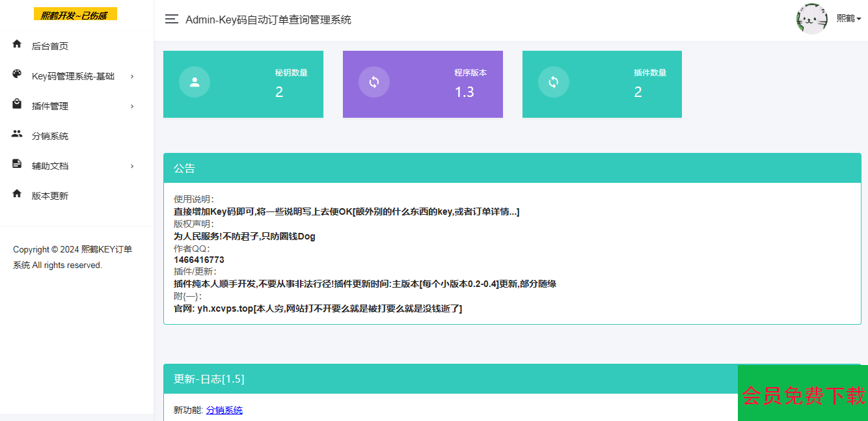Click the globe icon for Key码管理系统-基础
The height and width of the screenshot is (421, 868).
click(16, 75)
